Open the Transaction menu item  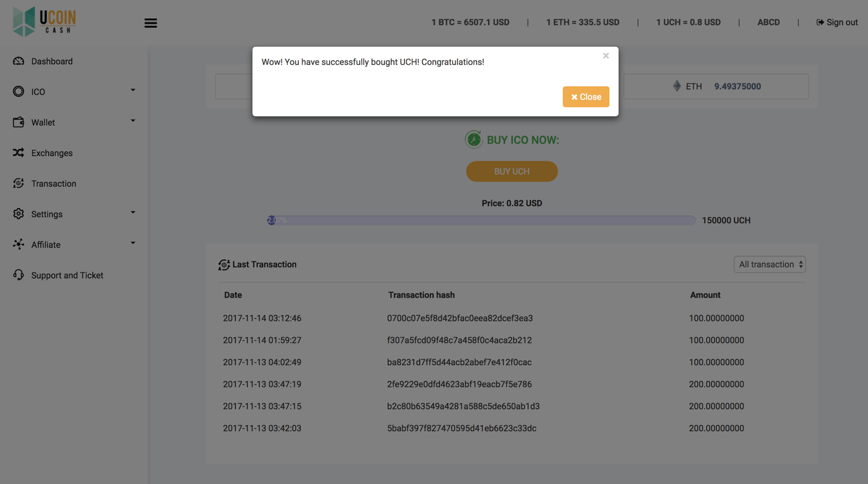point(53,184)
